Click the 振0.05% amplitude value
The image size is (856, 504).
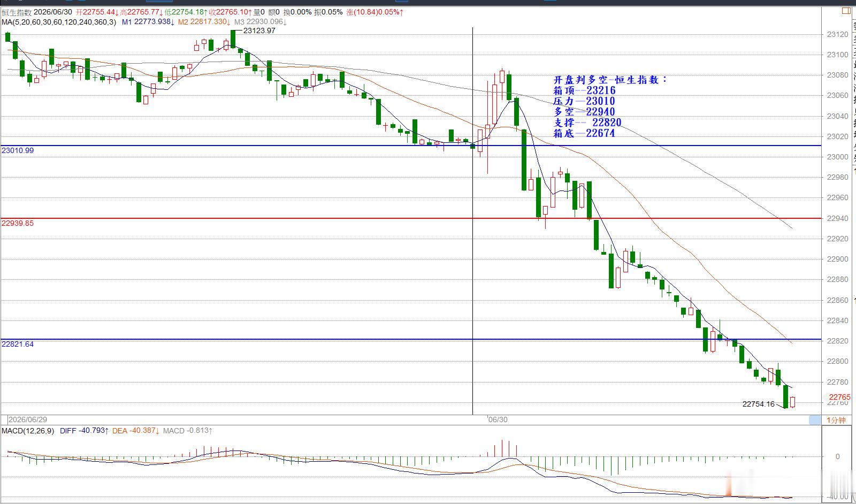click(329, 12)
